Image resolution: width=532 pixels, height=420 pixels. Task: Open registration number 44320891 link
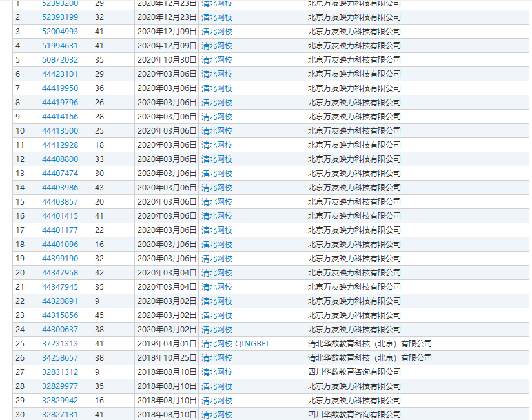click(x=60, y=301)
